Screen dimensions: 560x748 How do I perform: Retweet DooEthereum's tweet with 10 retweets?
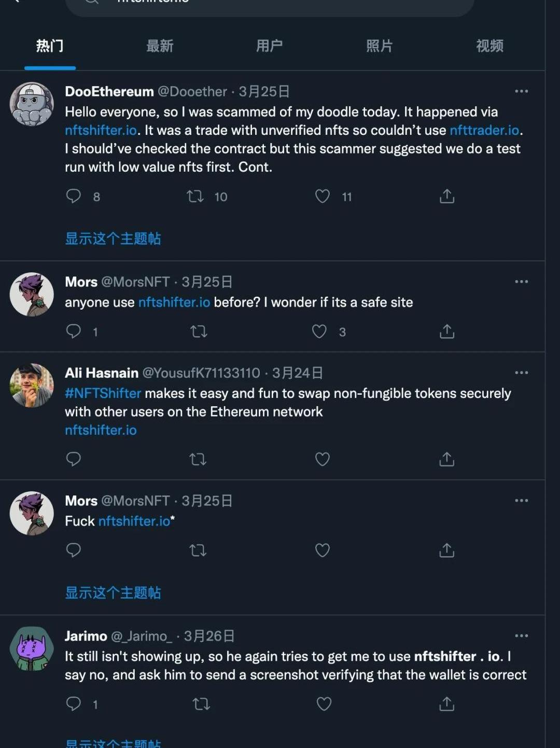pos(195,196)
